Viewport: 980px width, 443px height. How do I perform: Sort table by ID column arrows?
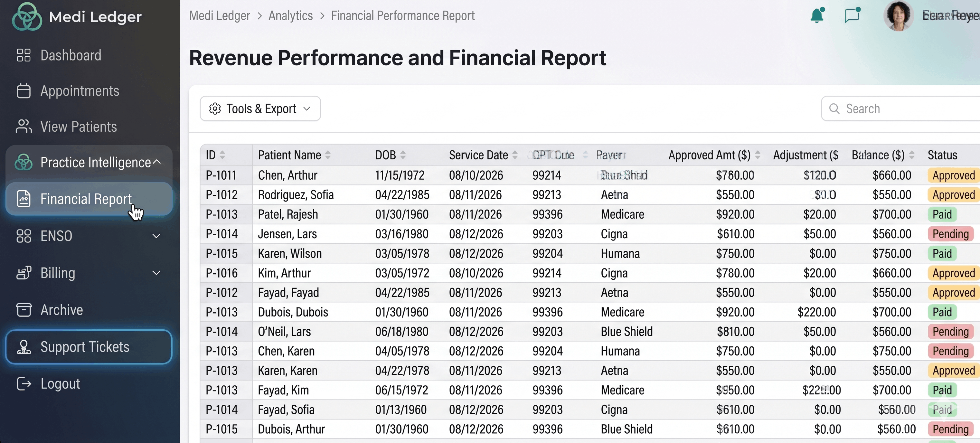click(222, 155)
